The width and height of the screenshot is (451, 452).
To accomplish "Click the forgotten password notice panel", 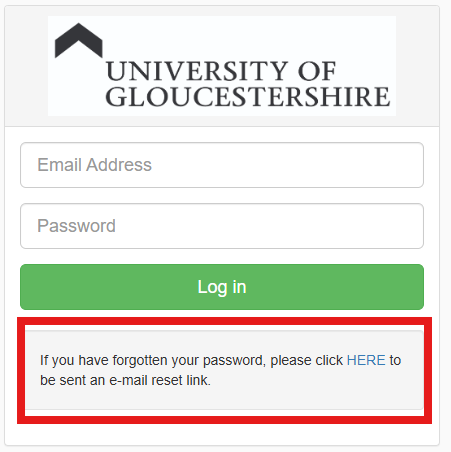I will click(x=224, y=370).
